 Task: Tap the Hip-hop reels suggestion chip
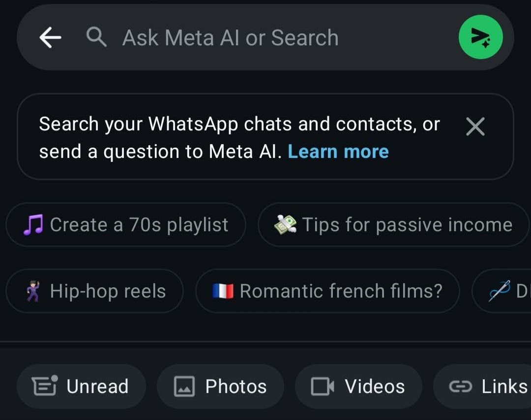coord(94,291)
